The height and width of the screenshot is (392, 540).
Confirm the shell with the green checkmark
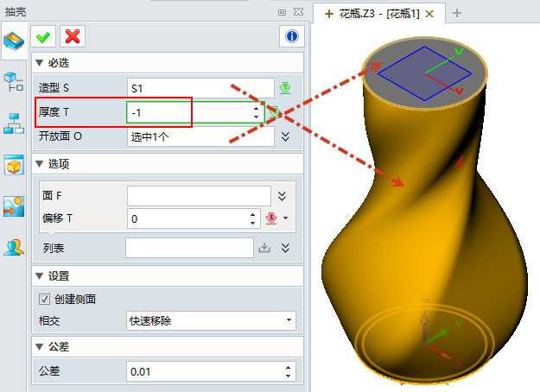coord(42,36)
